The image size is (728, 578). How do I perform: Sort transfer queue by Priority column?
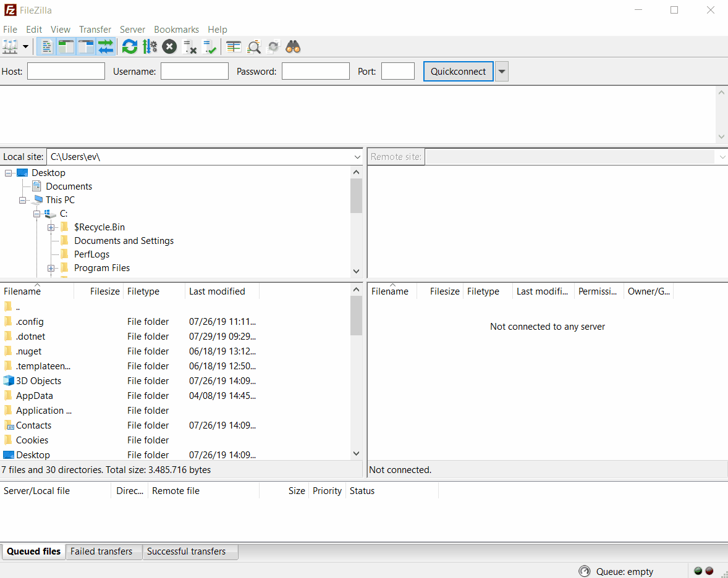coord(328,491)
